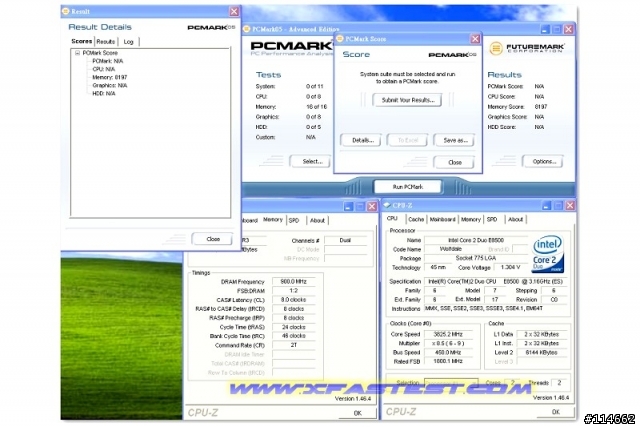Click OK in the right CPU-Z window
Viewport: 640px width, 427px height.
pos(556,412)
